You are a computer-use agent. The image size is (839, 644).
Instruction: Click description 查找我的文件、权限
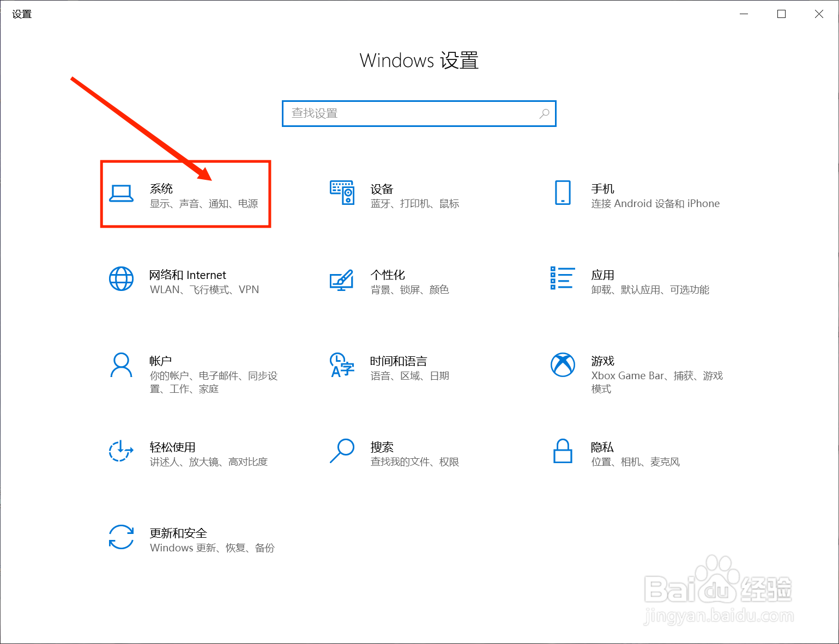415,461
